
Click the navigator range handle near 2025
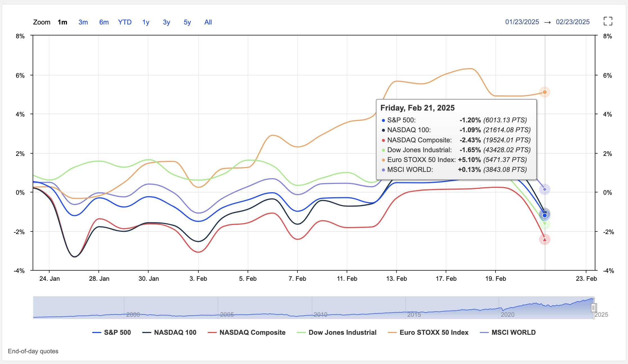click(x=593, y=308)
